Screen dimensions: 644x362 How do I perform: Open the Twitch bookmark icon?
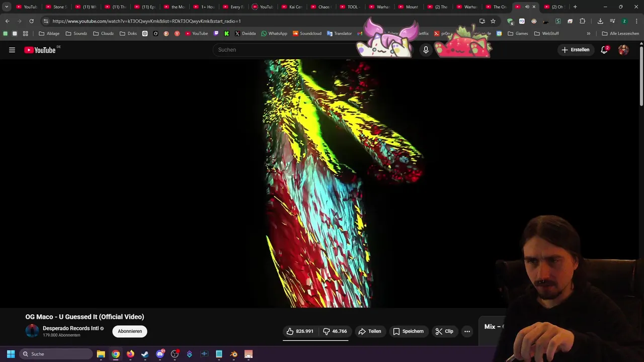216,33
